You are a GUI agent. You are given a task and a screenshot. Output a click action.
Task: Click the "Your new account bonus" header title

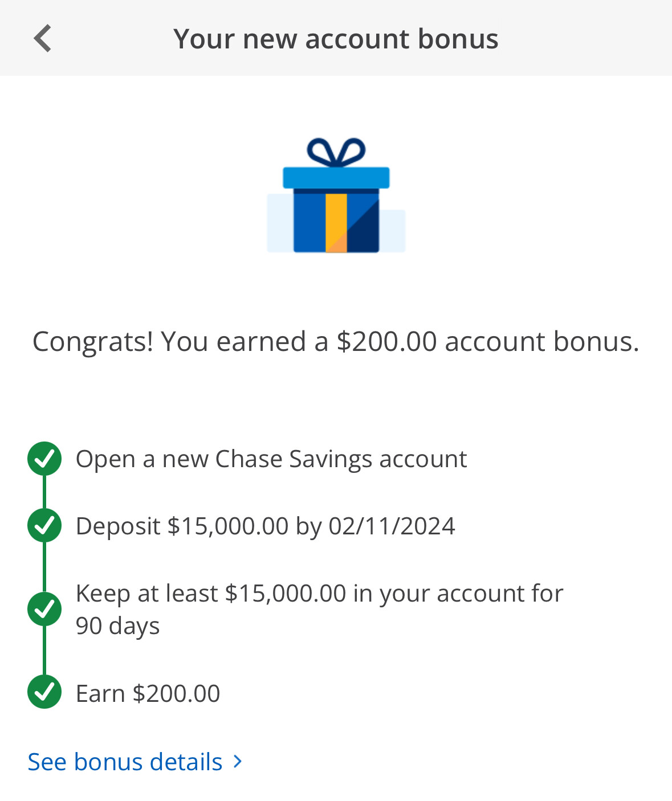click(x=336, y=39)
